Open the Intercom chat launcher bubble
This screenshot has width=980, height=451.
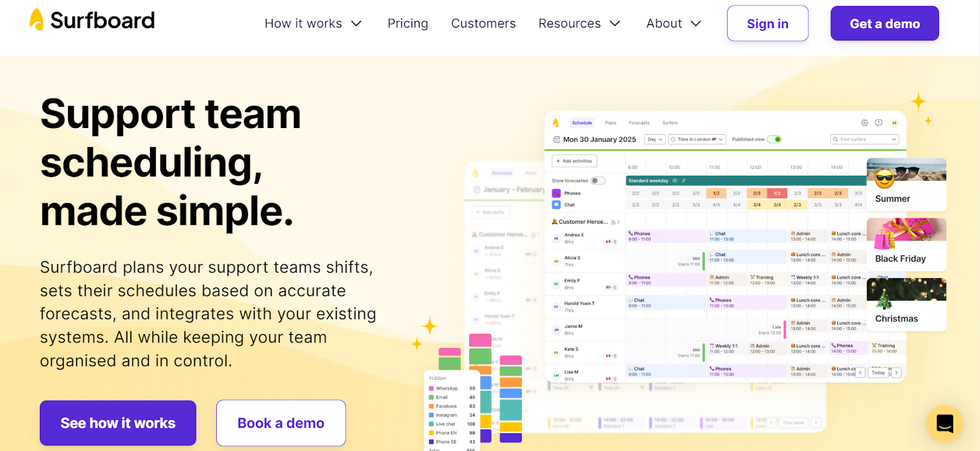(945, 423)
